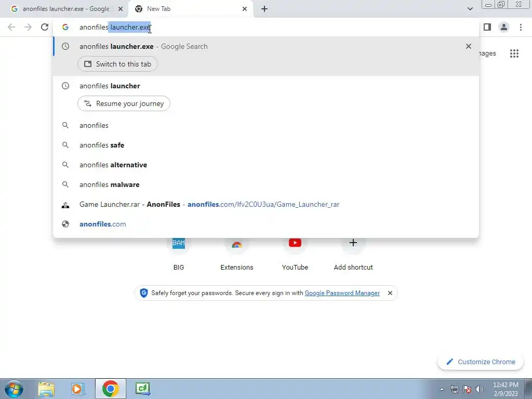Image resolution: width=532 pixels, height=399 pixels.
Task: Choose 'anonfiles safe' suggestion
Action: coord(266,145)
